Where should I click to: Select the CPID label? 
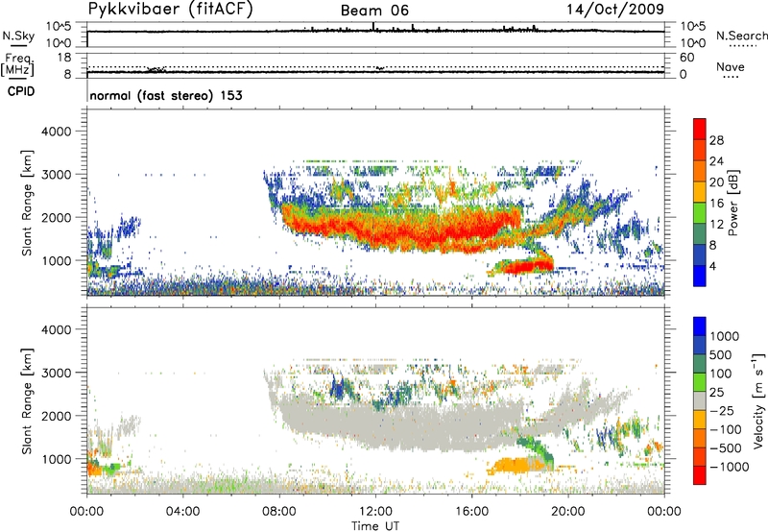click(x=21, y=91)
